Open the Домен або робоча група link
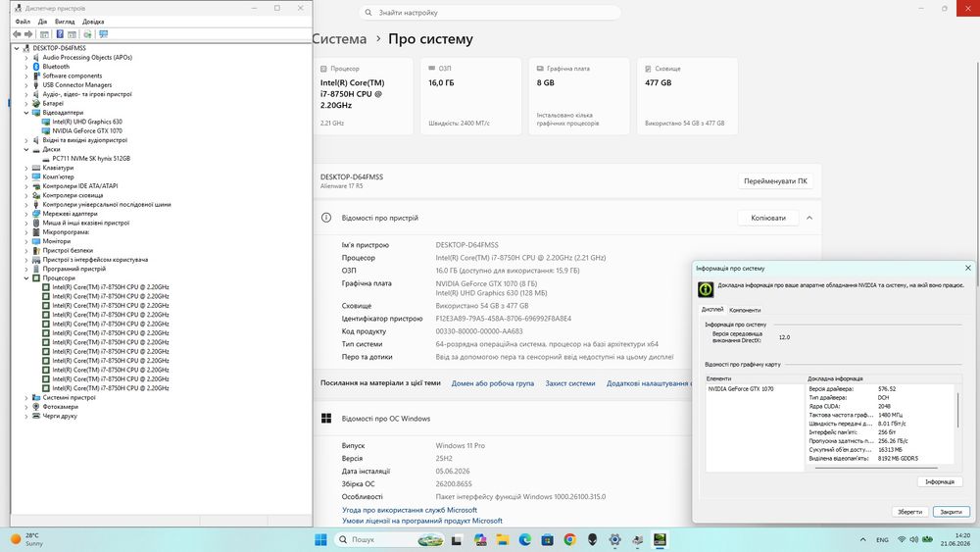 pos(493,383)
